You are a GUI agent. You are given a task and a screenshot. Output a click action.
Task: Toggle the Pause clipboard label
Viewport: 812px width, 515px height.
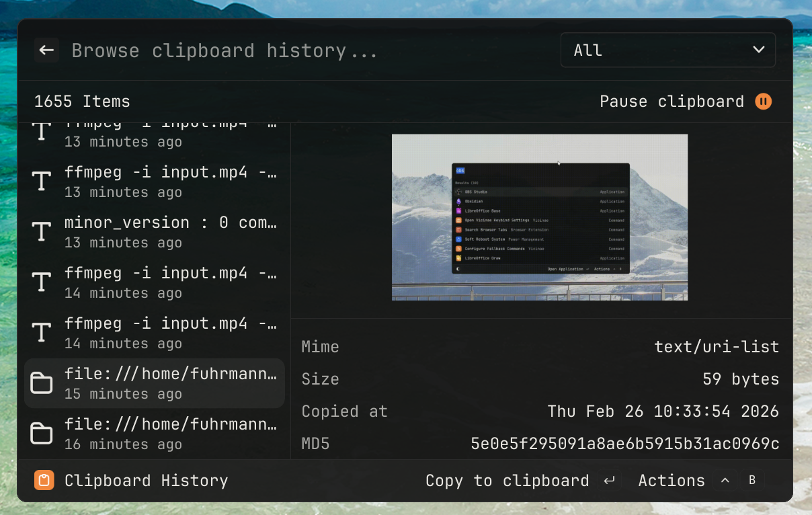coord(672,102)
